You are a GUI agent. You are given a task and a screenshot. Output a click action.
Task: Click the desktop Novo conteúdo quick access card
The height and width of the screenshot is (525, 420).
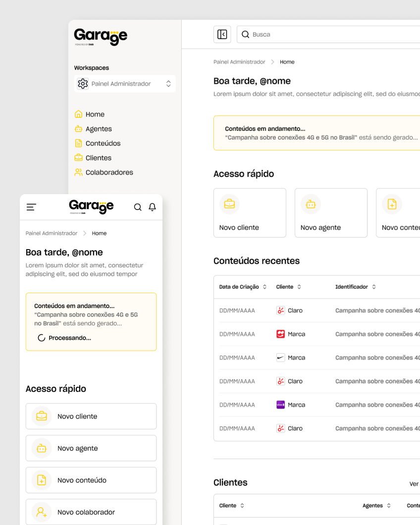pyautogui.click(x=398, y=213)
